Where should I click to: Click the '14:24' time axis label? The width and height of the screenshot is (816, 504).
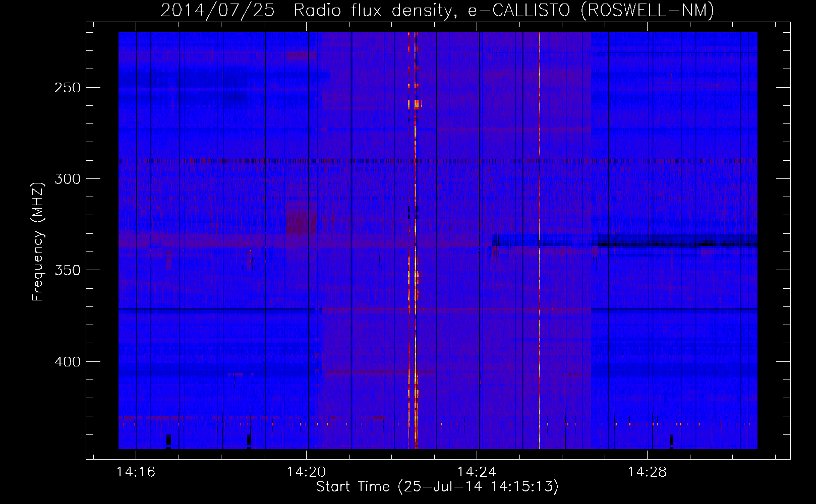[477, 472]
